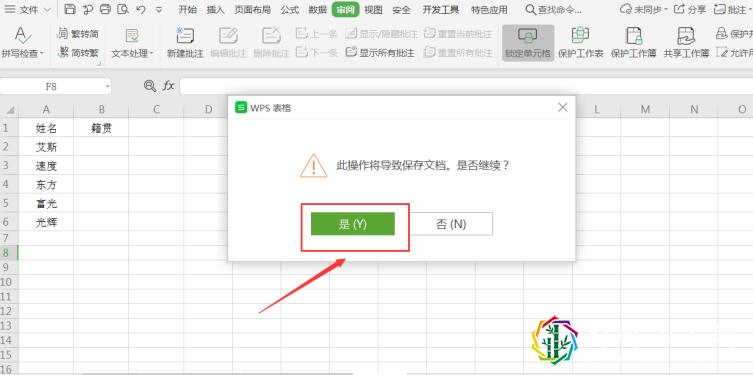Viewport: 753px width, 375px height.
Task: Switch to the 页面布局 tab
Action: [x=252, y=9]
